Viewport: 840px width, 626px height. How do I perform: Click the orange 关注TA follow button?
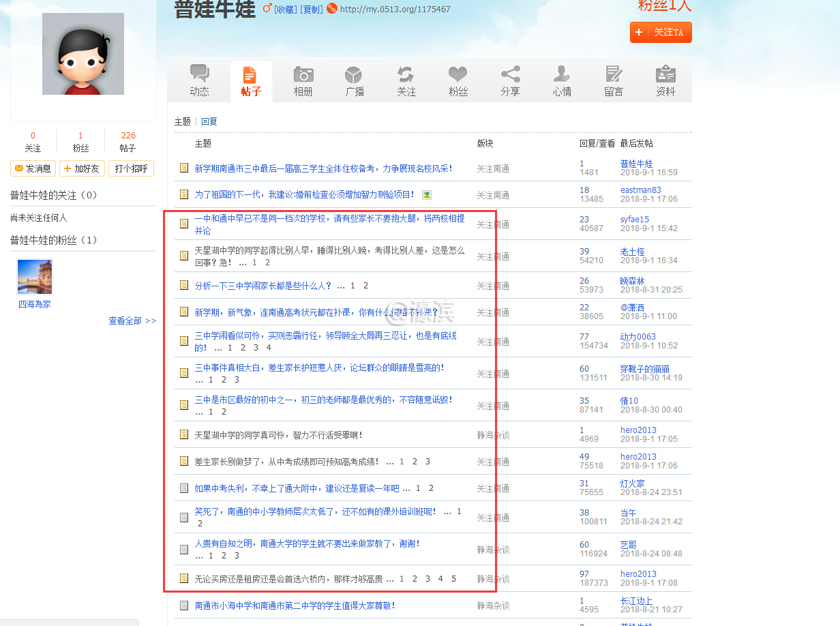click(x=661, y=32)
